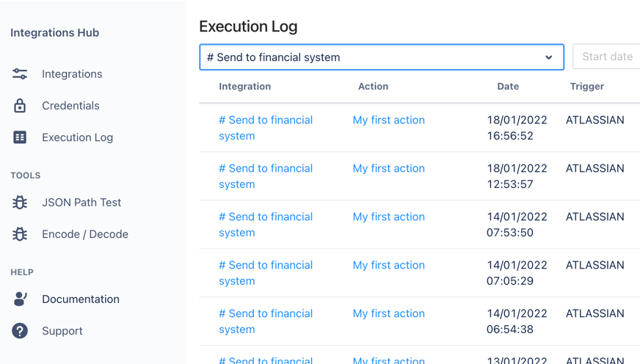This screenshot has height=364, width=640.
Task: Click the Execution Log table icon
Action: coord(20,137)
